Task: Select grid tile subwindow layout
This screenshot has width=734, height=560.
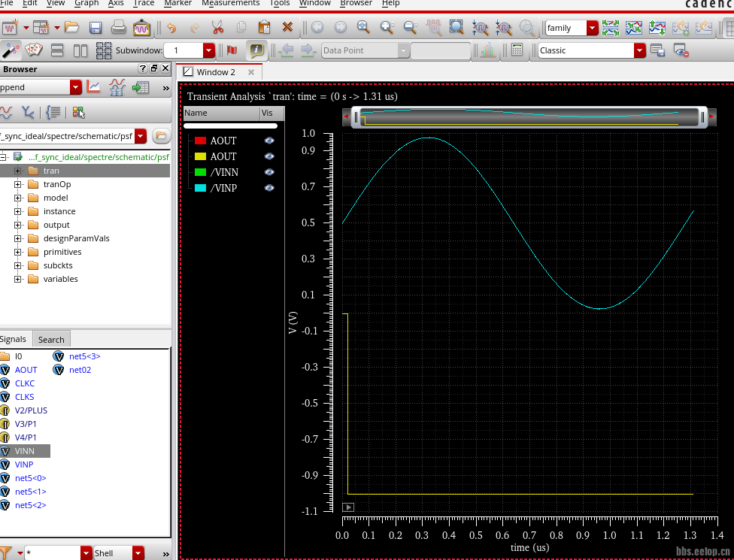Action: click(x=104, y=50)
